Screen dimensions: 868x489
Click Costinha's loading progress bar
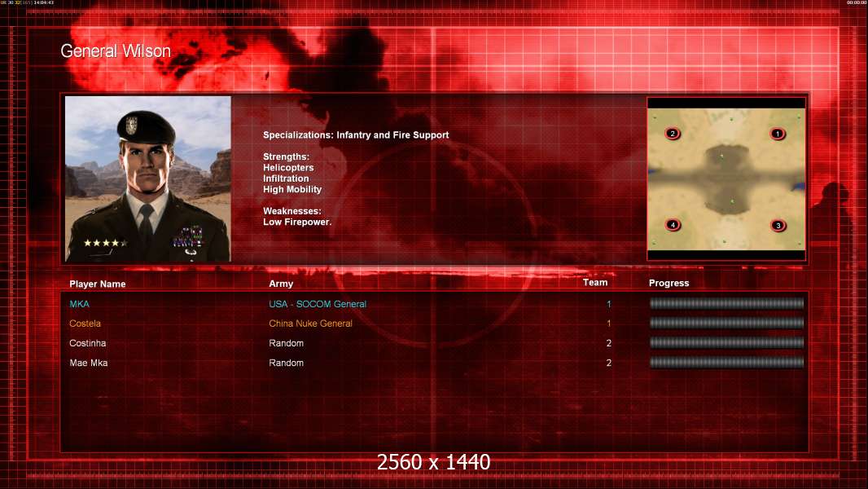726,343
